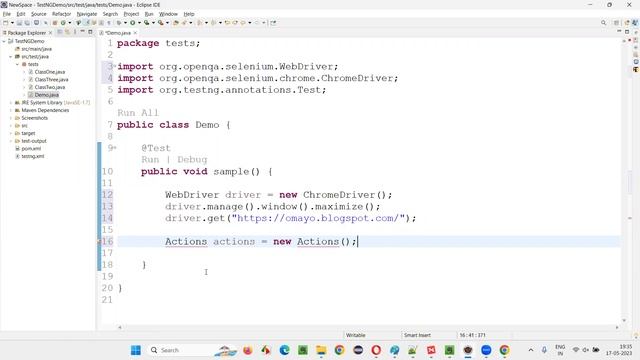Close the Package Explorer tab
This screenshot has height=360, width=640.
[51, 33]
